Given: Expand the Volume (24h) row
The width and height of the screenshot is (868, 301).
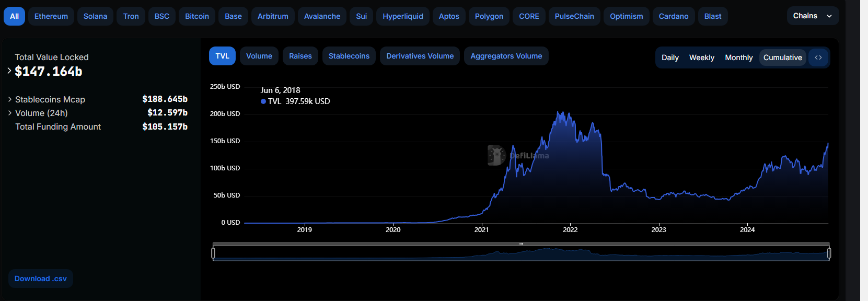Looking at the screenshot, I should tap(10, 113).
